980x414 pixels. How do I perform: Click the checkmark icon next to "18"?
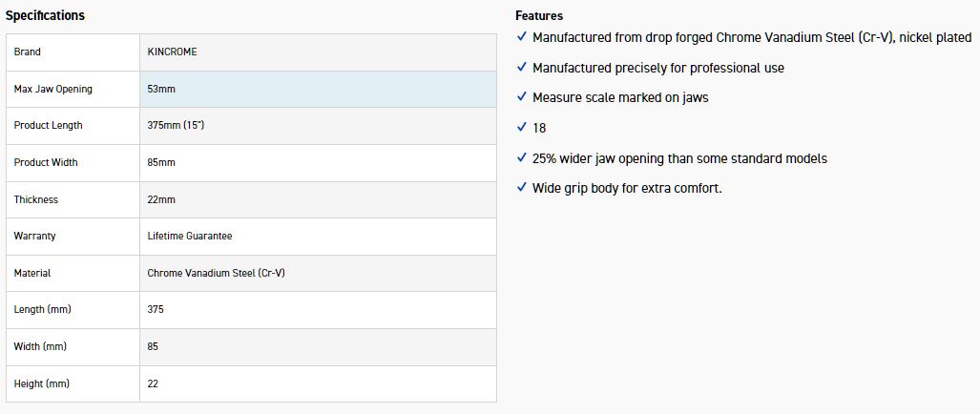click(x=521, y=128)
